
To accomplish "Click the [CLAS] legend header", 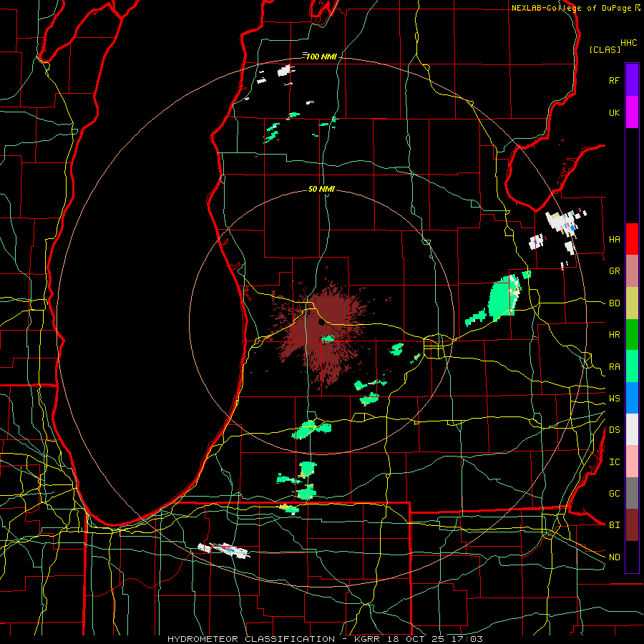I will tap(605, 49).
